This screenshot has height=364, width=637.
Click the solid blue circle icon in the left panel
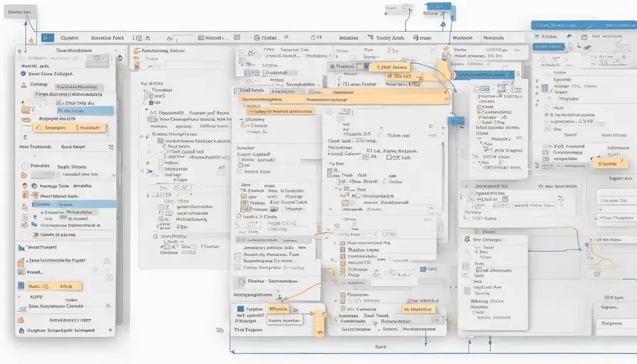23,73
